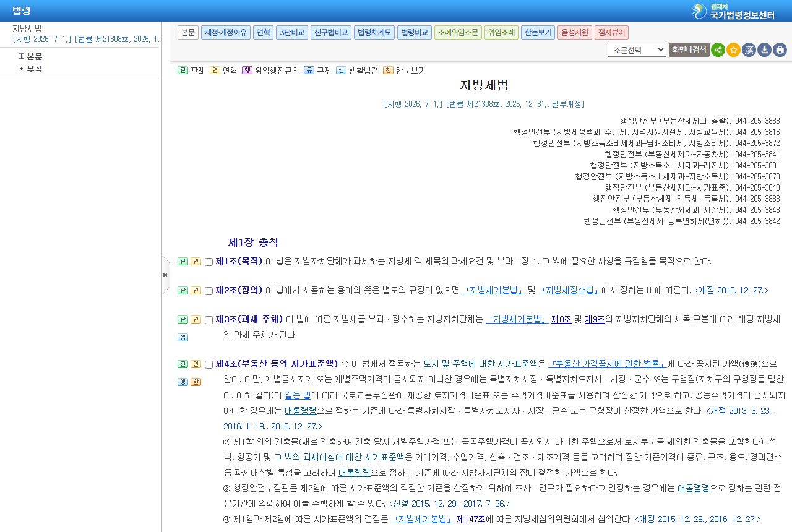Open the 제정·개정이유 tab

(226, 32)
